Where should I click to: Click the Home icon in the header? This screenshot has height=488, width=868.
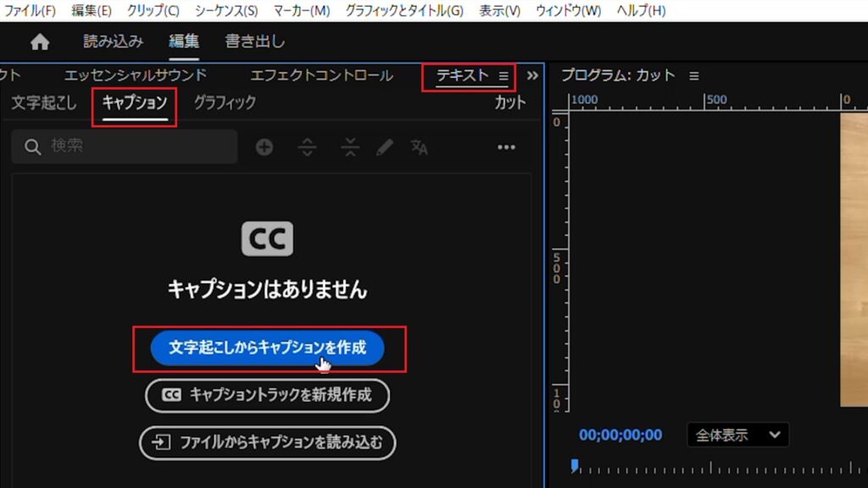click(x=39, y=40)
